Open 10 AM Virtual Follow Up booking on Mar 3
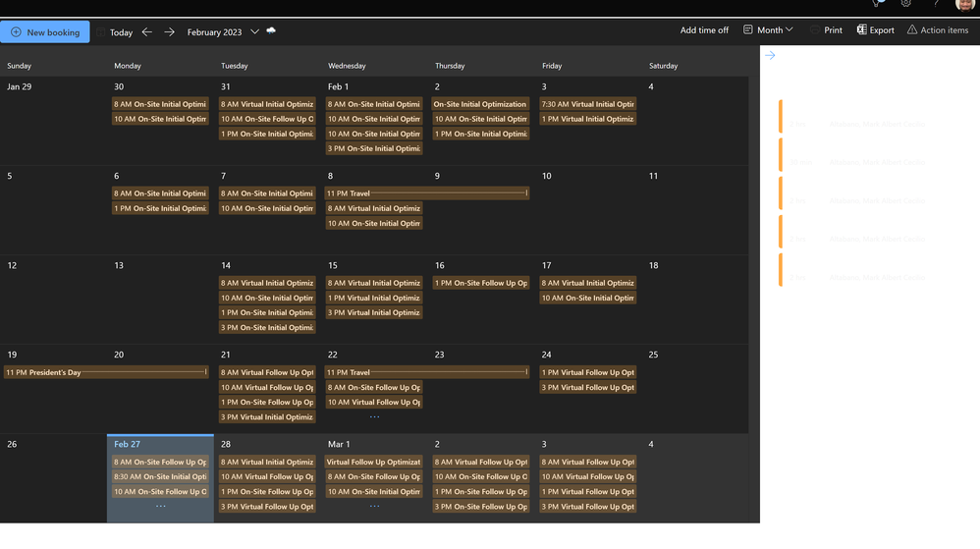 coord(588,477)
